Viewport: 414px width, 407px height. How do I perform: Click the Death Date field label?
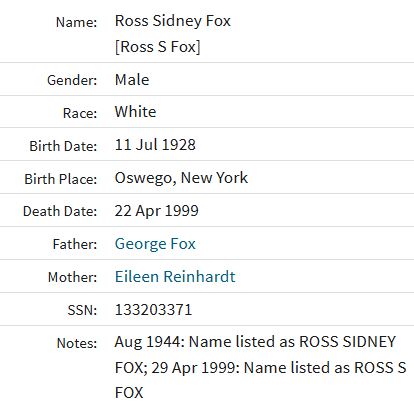[60, 211]
